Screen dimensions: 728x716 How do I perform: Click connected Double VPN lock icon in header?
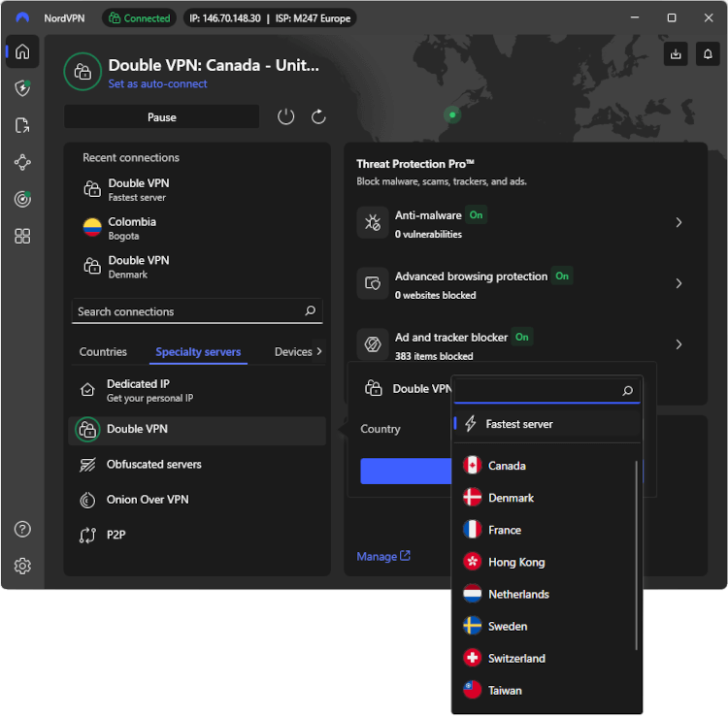83,72
